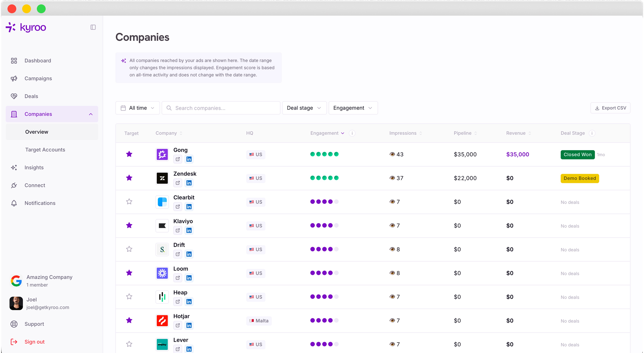
Task: Click the Clearbit company logo
Action: click(x=162, y=202)
